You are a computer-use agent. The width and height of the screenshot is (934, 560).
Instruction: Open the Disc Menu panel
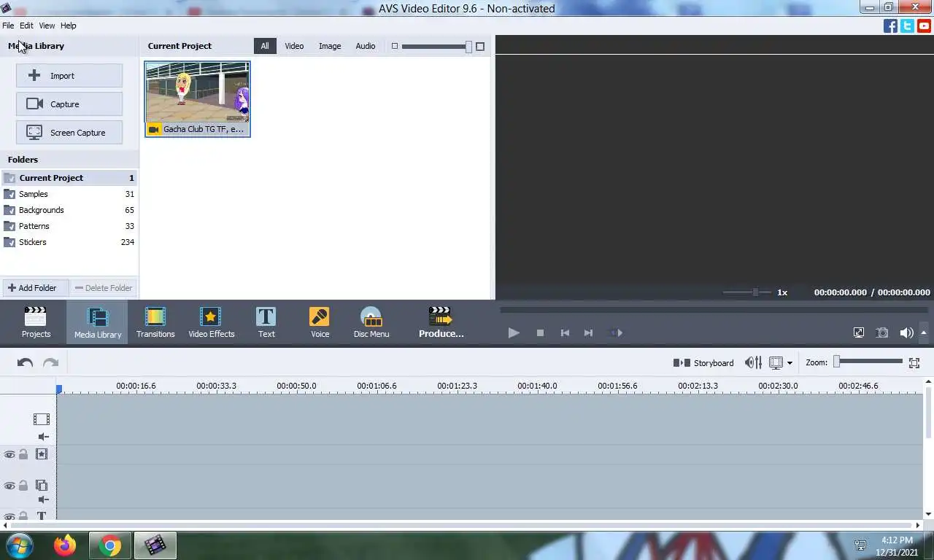click(371, 322)
